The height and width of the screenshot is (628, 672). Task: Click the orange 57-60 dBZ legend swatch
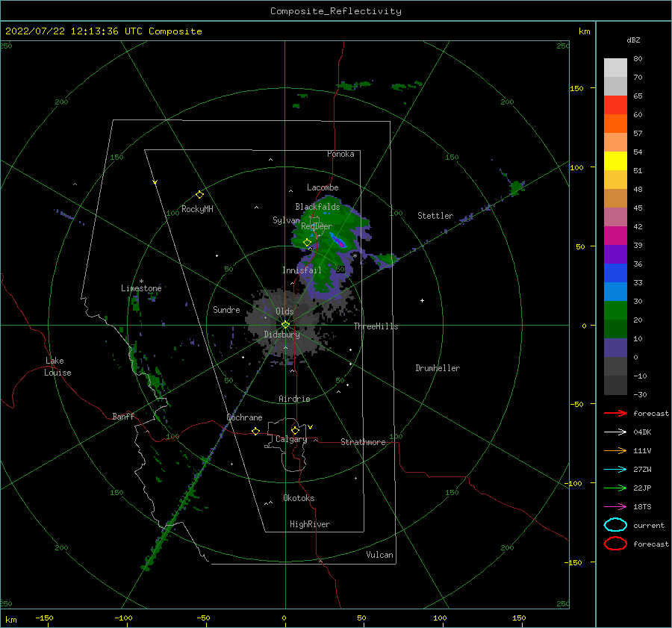point(615,124)
